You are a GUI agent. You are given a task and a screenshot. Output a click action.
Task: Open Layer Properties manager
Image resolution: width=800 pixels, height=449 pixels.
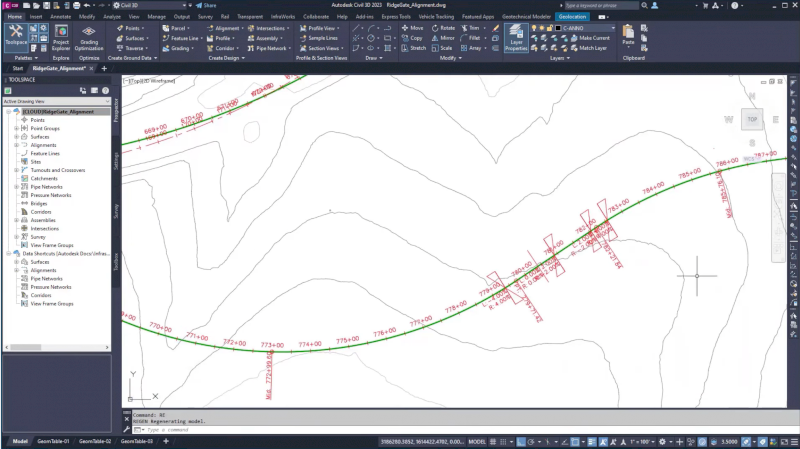pyautogui.click(x=516, y=39)
